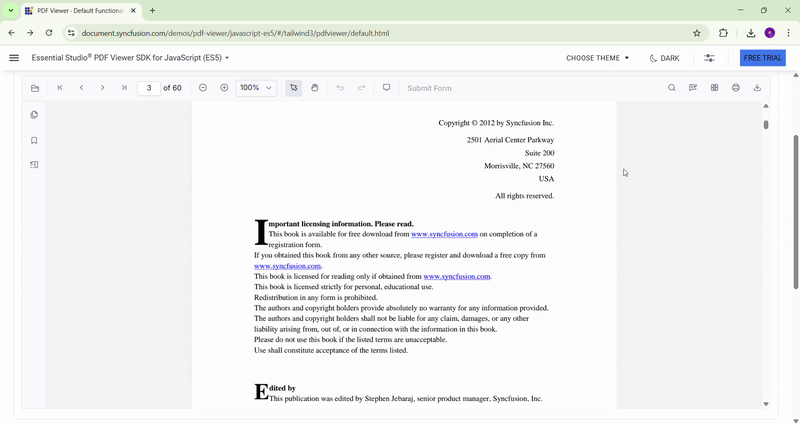Add a comment with the comment icon
The image size is (800, 425).
tap(387, 88)
